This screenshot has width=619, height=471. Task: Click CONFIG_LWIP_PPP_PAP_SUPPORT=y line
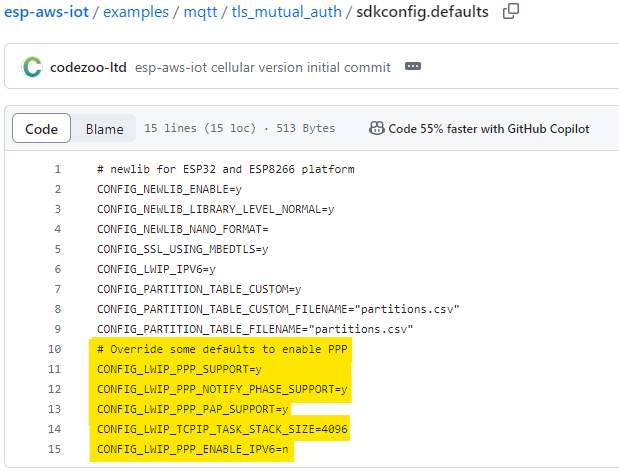point(192,409)
